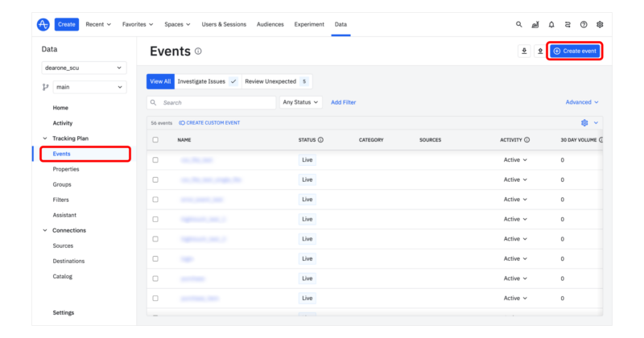This screenshot has width=644, height=338.
Task: Open the Any Status filter dropdown
Action: (x=301, y=102)
